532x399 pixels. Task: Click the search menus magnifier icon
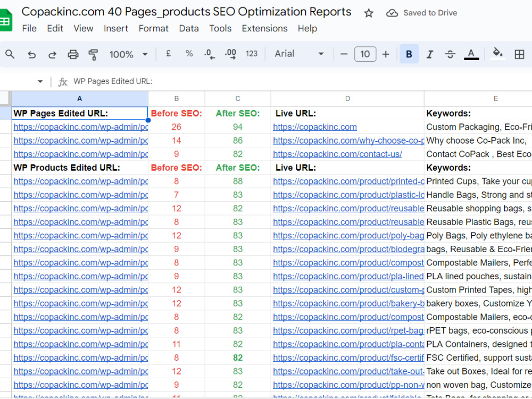[x=10, y=54]
